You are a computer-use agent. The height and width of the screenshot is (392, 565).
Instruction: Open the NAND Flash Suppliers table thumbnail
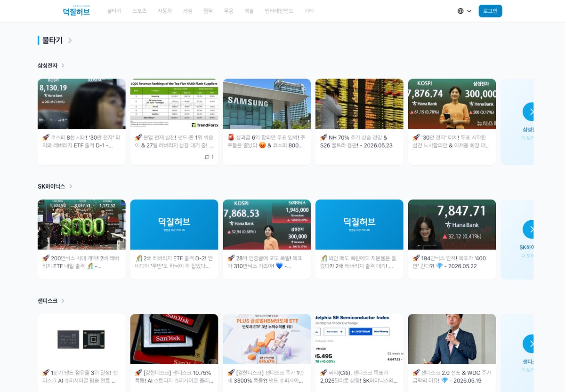[x=174, y=104]
